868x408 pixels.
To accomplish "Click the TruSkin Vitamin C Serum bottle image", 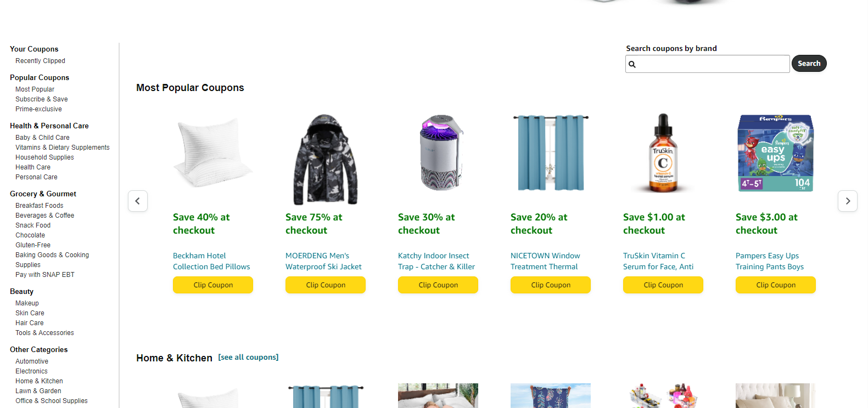I will [663, 153].
